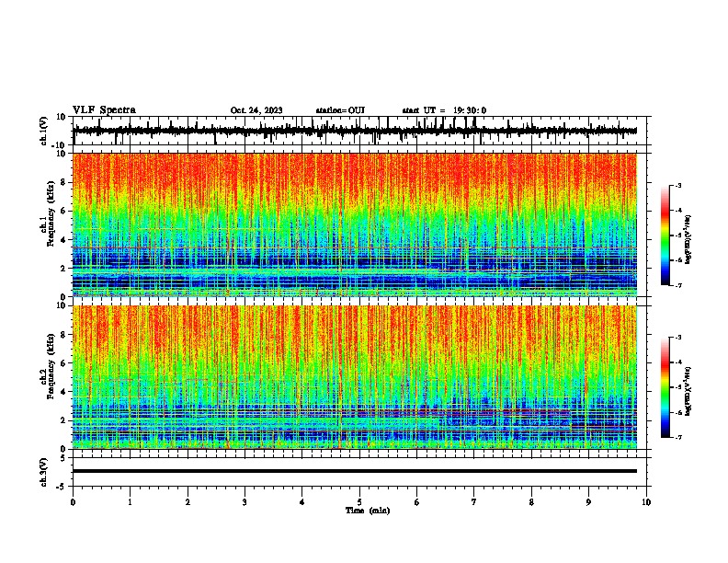Image resolution: width=728 pixels, height=563 pixels.
Task: Click the "-3" label on ch.1 color scale
Action: click(x=677, y=185)
